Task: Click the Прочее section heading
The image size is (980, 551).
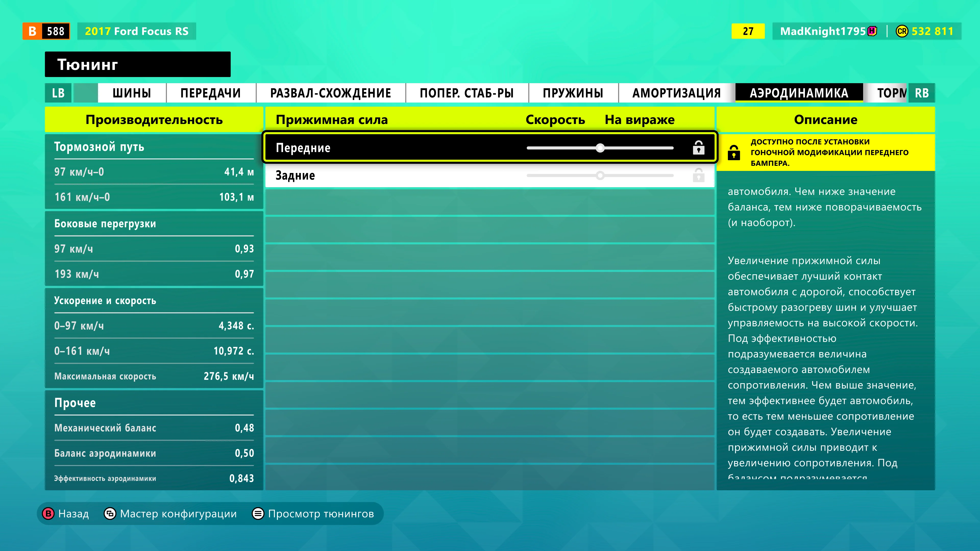Action: pyautogui.click(x=75, y=402)
